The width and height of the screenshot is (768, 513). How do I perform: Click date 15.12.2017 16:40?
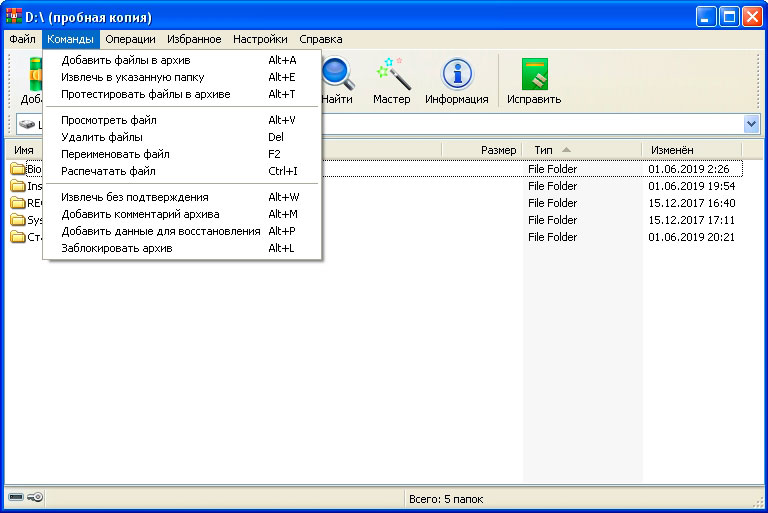(692, 203)
